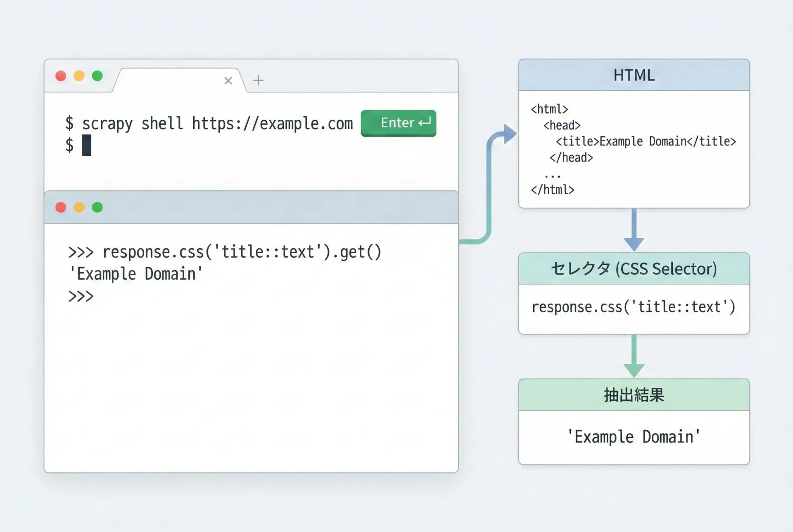This screenshot has width=793, height=532.
Task: Click the 'Example Domain' extraction result text
Action: 634,437
